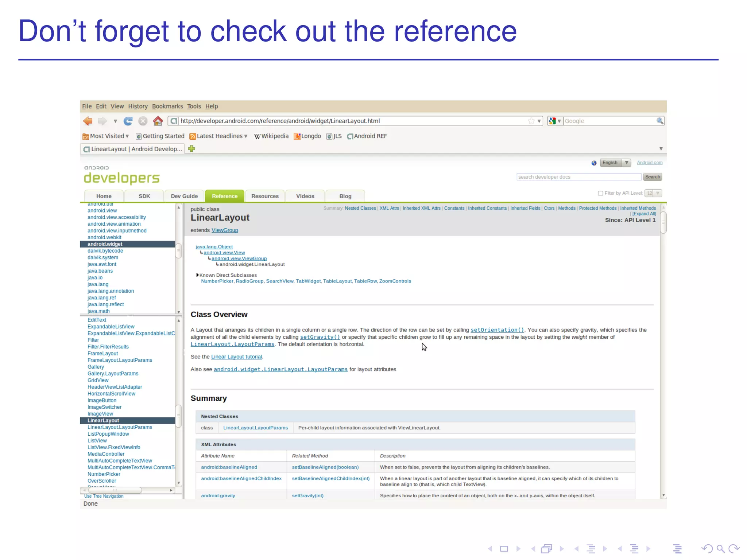Open the Android REF bookmark
Viewport: 747px width, 560px height.
point(367,136)
